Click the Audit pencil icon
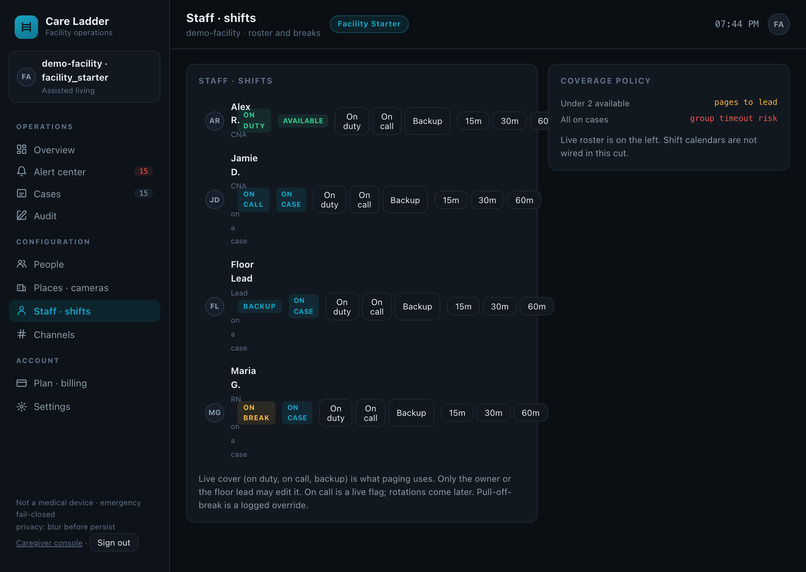The height and width of the screenshot is (572, 806). [22, 216]
